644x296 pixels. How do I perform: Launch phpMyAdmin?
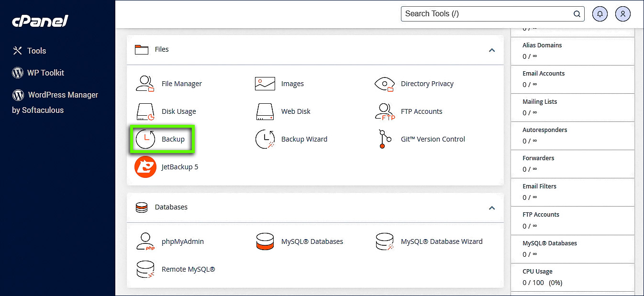171,241
